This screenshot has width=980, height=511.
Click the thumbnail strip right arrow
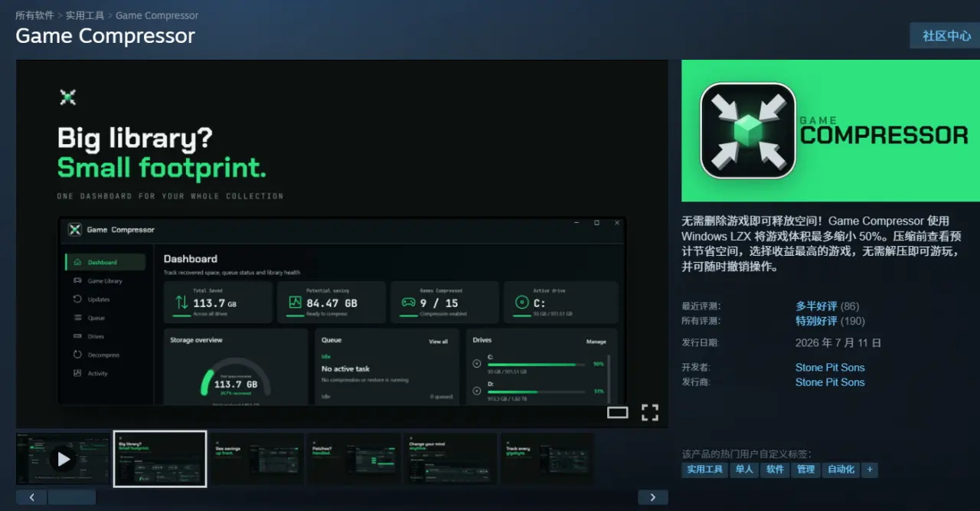tap(652, 497)
